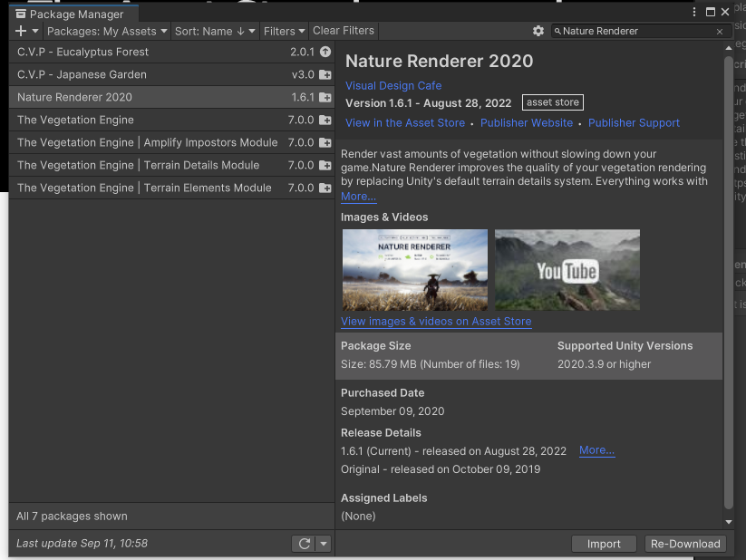Select C.V.P - Eucalyptus Forest package
This screenshot has height=560, width=746.
pos(171,52)
